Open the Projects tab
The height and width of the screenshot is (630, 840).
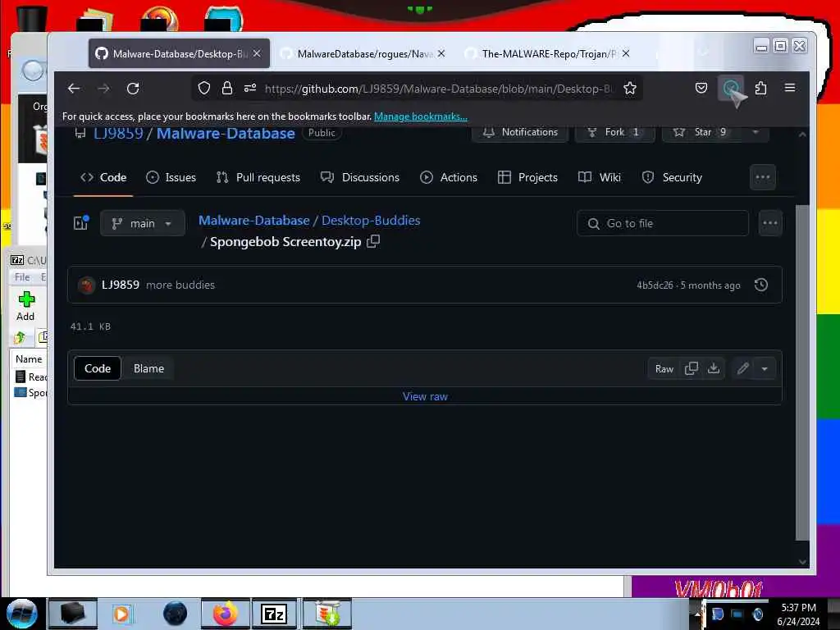pos(527,177)
